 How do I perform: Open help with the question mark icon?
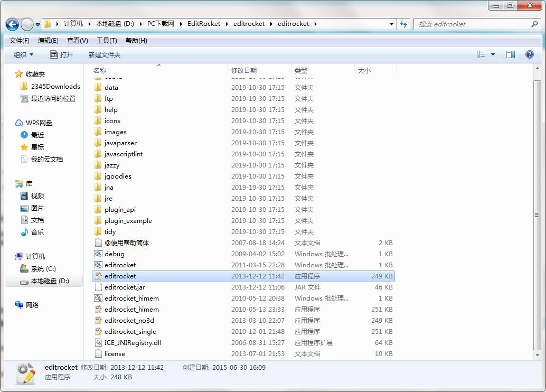tap(529, 54)
